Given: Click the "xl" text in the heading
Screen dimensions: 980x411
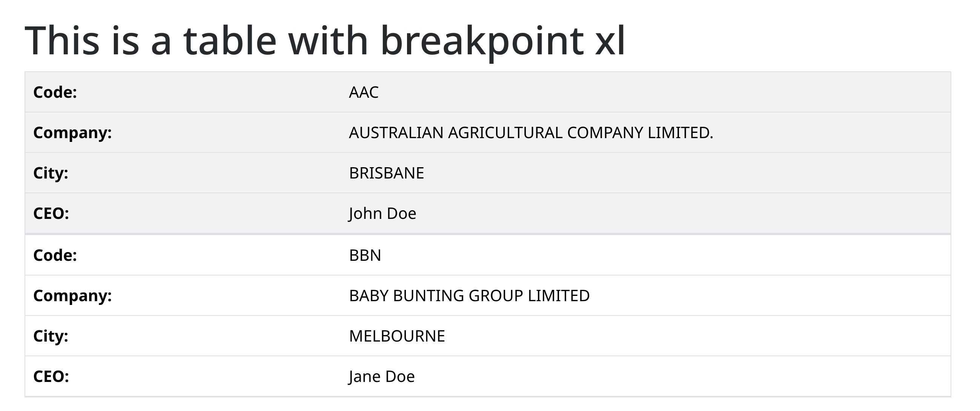Looking at the screenshot, I should point(610,40).
